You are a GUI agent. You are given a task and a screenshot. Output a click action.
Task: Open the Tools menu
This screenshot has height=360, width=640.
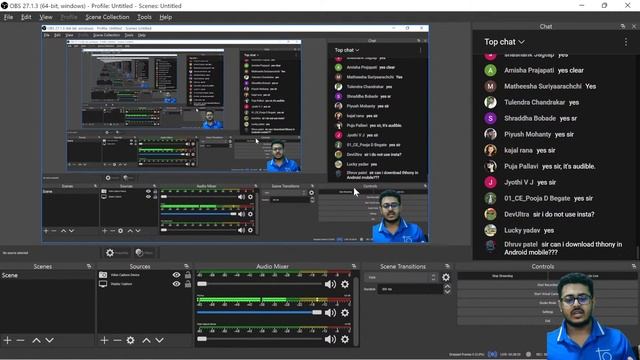(144, 17)
